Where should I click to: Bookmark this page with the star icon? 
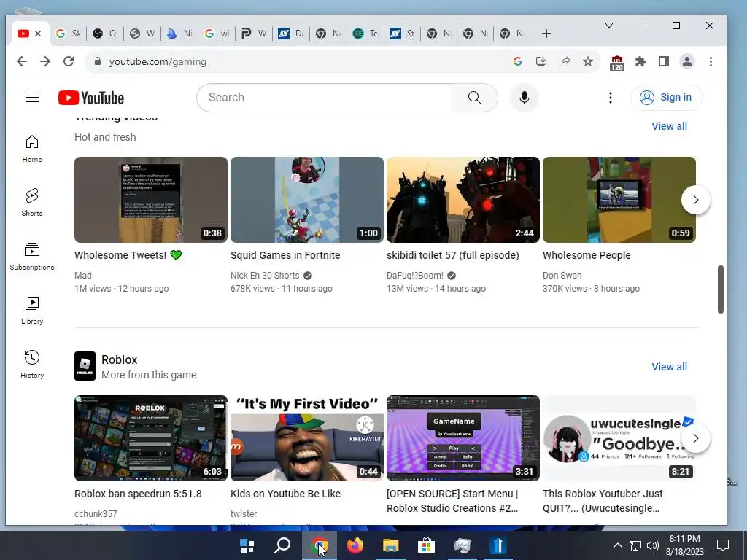pos(588,61)
